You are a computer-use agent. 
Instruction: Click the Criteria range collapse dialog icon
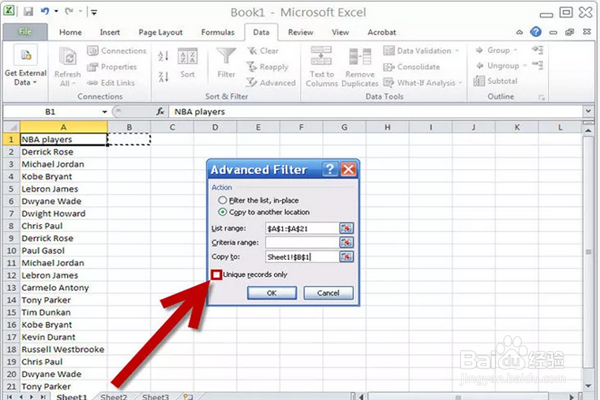click(346, 243)
